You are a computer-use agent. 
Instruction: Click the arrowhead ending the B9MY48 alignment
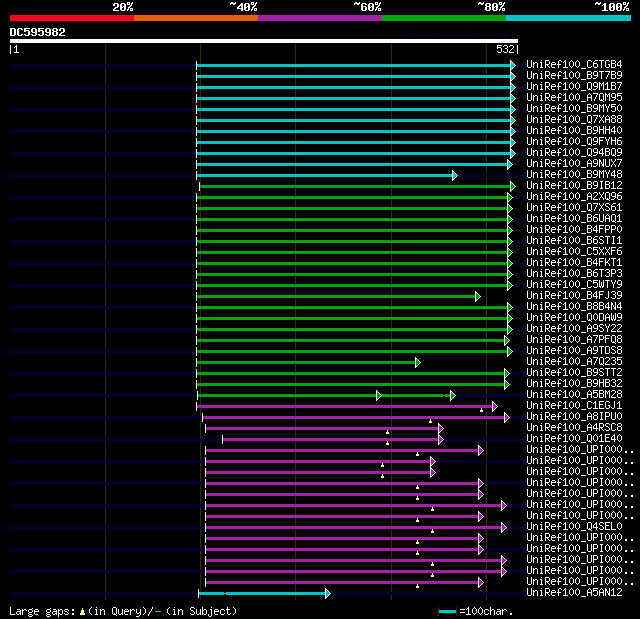point(455,175)
